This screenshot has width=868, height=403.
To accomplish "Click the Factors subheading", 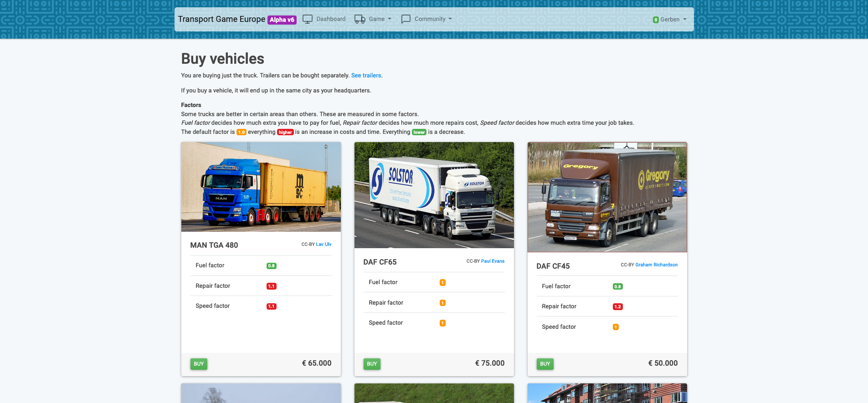I will click(x=191, y=105).
